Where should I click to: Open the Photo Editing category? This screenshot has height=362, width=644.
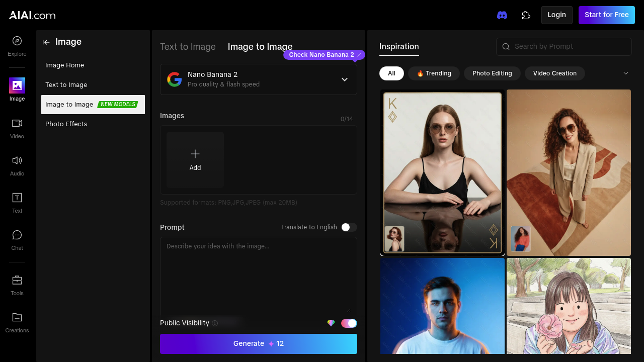point(492,73)
